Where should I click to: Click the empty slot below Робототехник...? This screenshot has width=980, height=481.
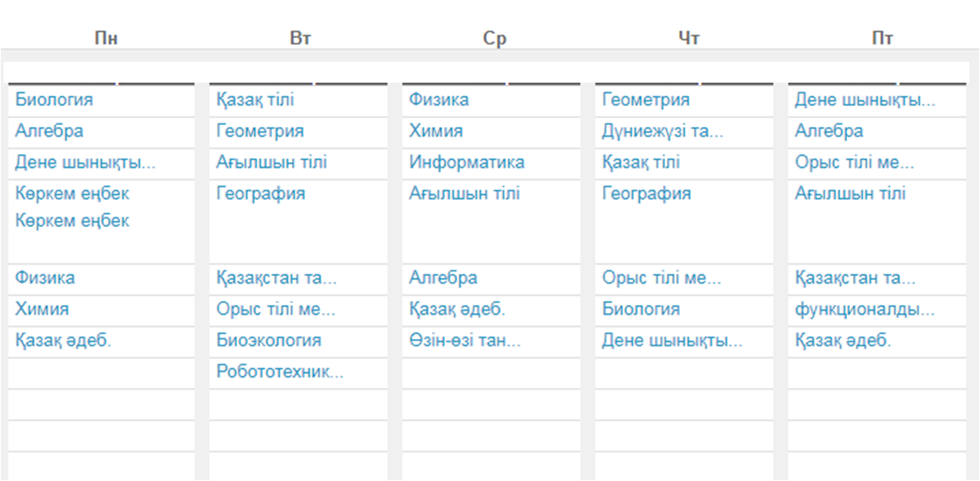[x=298, y=404]
